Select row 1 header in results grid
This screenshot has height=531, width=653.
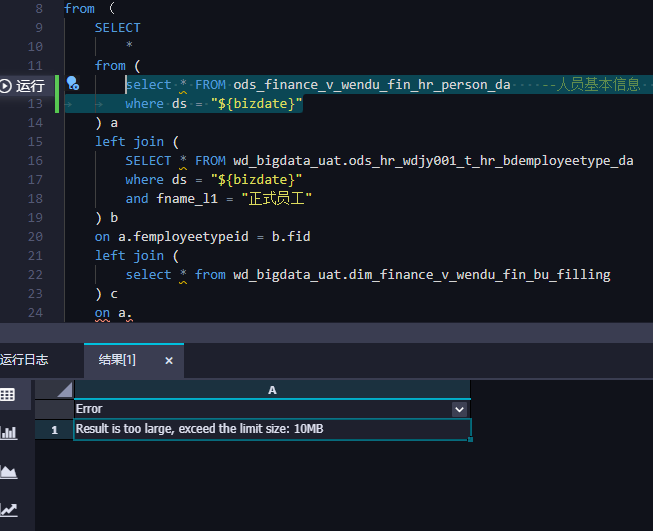coord(54,429)
